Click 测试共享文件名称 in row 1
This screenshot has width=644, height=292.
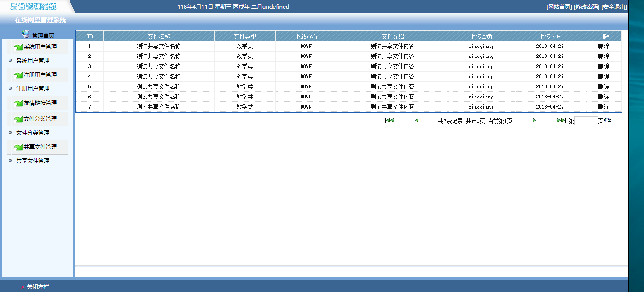(x=159, y=46)
